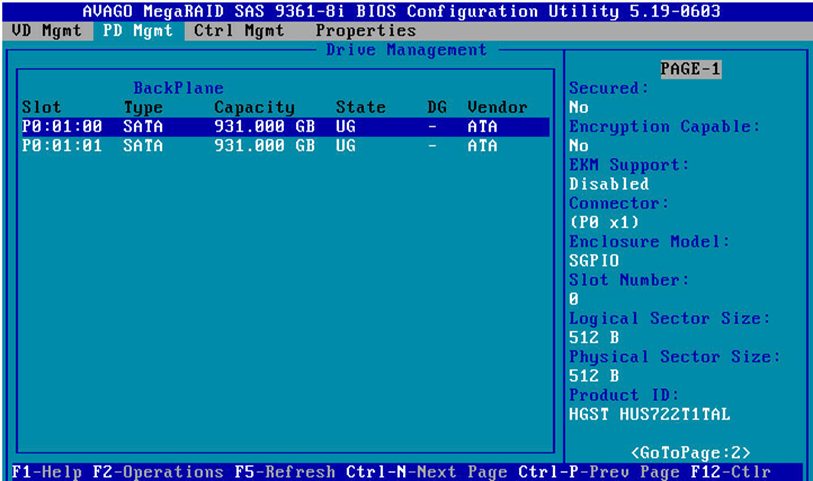Click F12-Ctlr in the bottom bar
This screenshot has height=481, width=813.
[731, 472]
